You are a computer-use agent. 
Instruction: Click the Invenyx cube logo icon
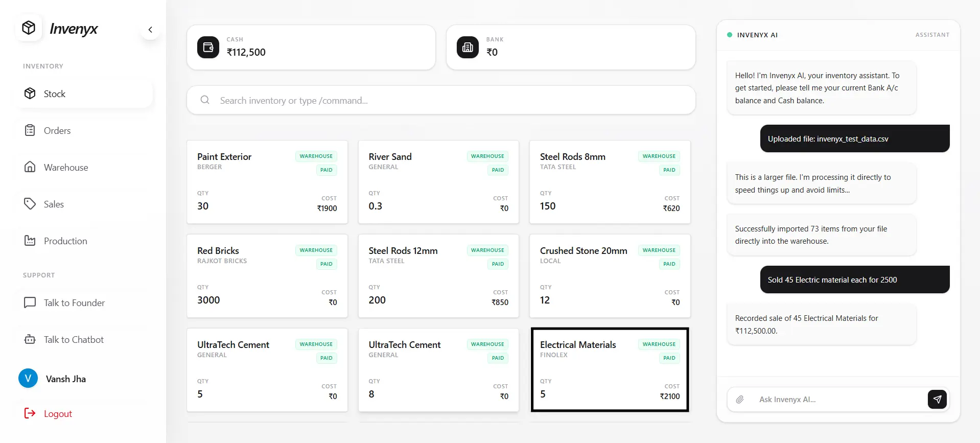pyautogui.click(x=29, y=28)
